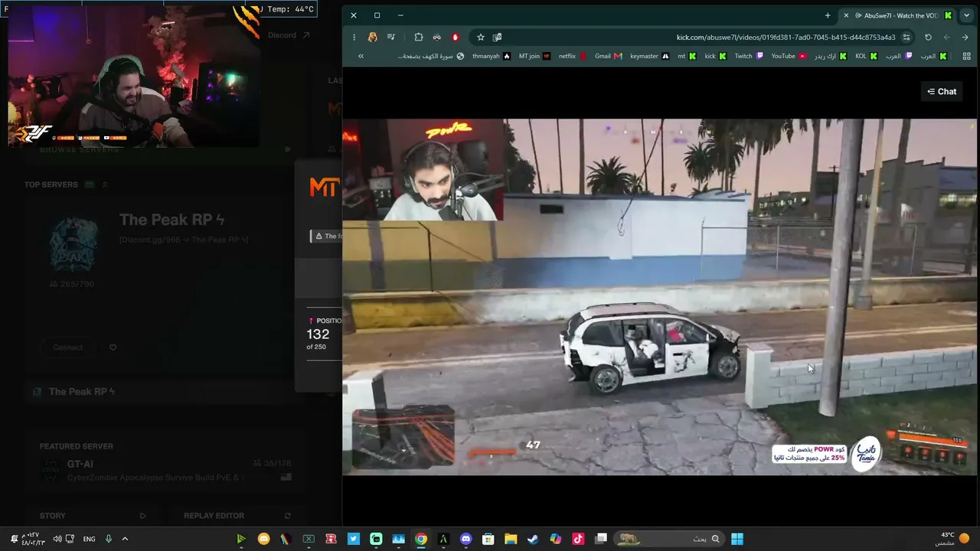The width and height of the screenshot is (980, 551).
Task: Open the volume control in system tray
Action: 57,539
